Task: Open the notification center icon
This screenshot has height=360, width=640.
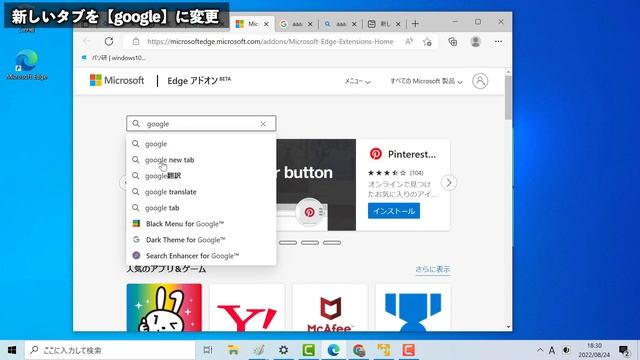Action: 624,350
